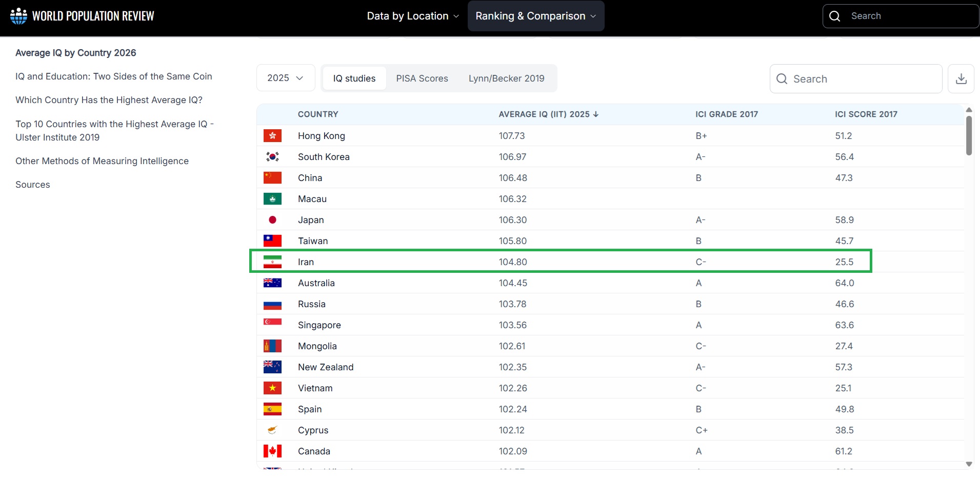
Task: Click the 107.73 average IQ value
Action: pos(512,136)
